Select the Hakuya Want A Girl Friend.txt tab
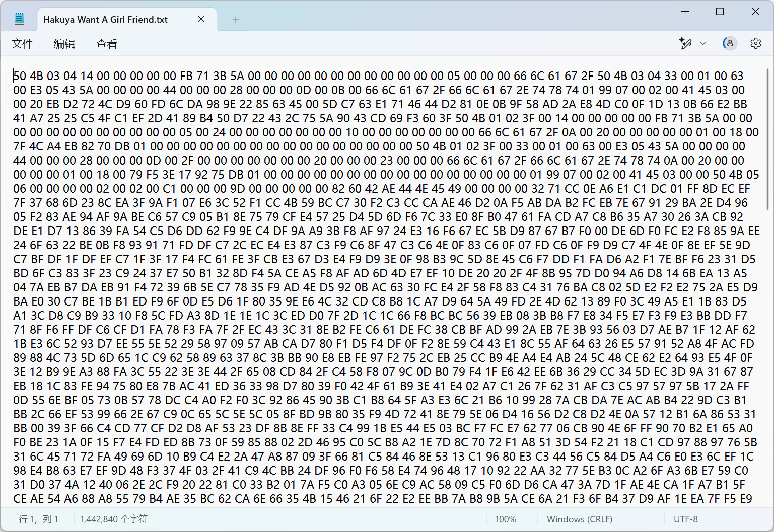774x532 pixels. click(106, 20)
